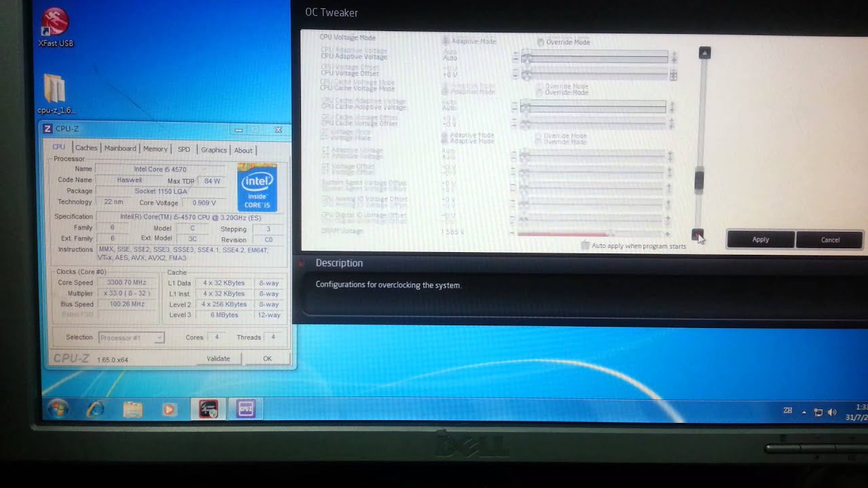Viewport: 868px width, 488px height.
Task: Open Windows Media Player from taskbar
Action: pyautogui.click(x=170, y=409)
